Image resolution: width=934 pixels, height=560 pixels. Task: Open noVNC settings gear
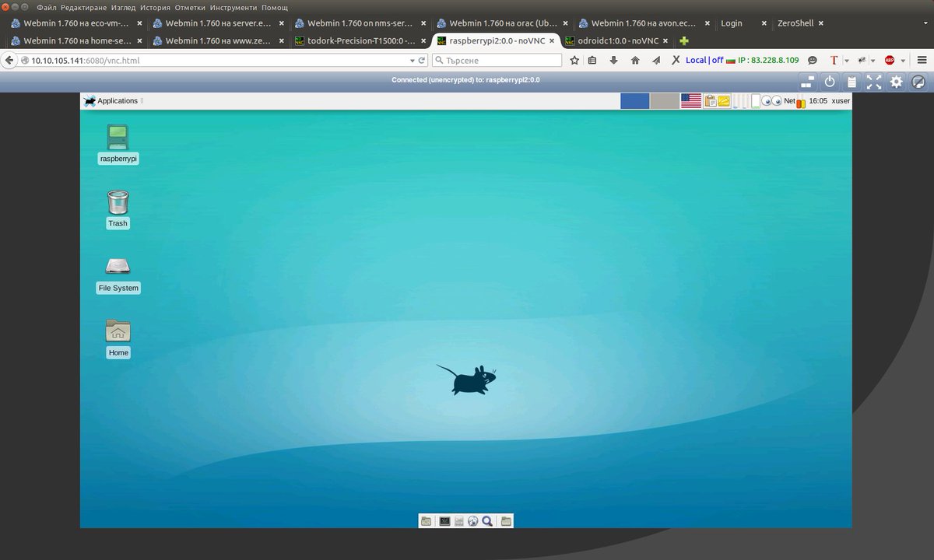pos(897,81)
